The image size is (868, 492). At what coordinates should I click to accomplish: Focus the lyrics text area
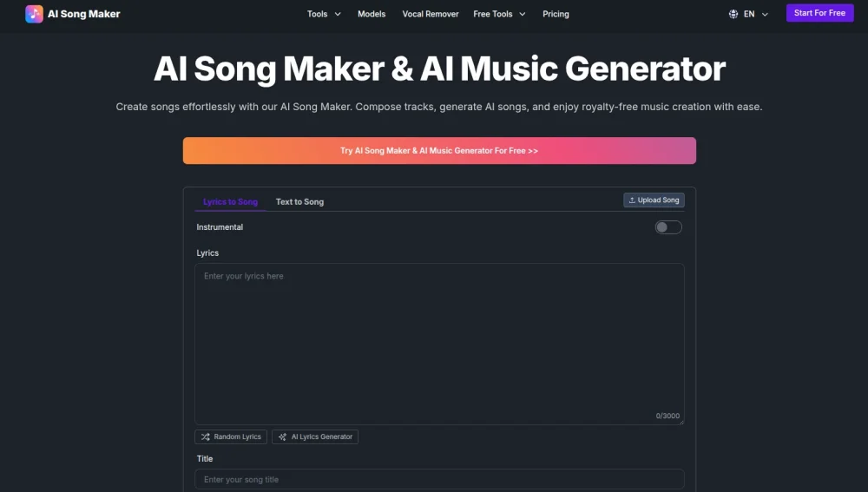(x=439, y=344)
